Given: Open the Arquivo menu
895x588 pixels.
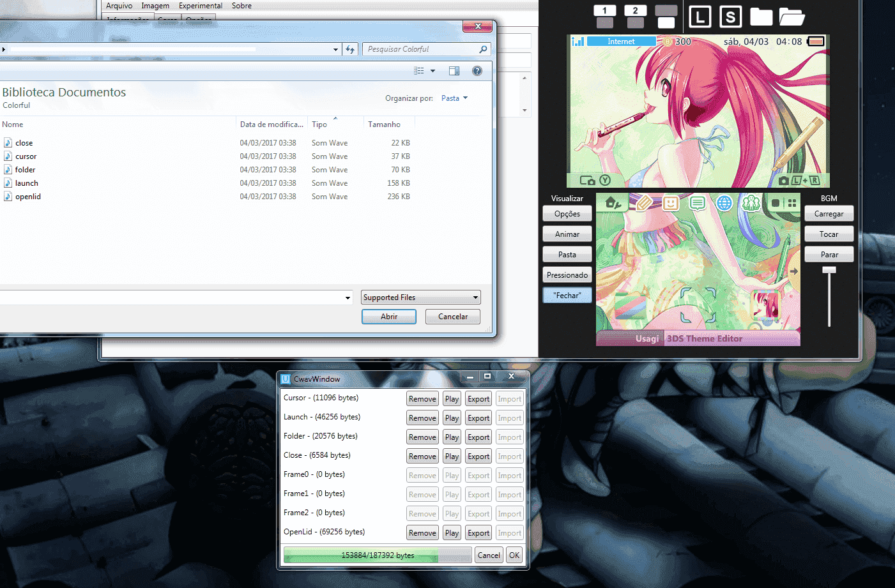Looking at the screenshot, I should (x=119, y=6).
